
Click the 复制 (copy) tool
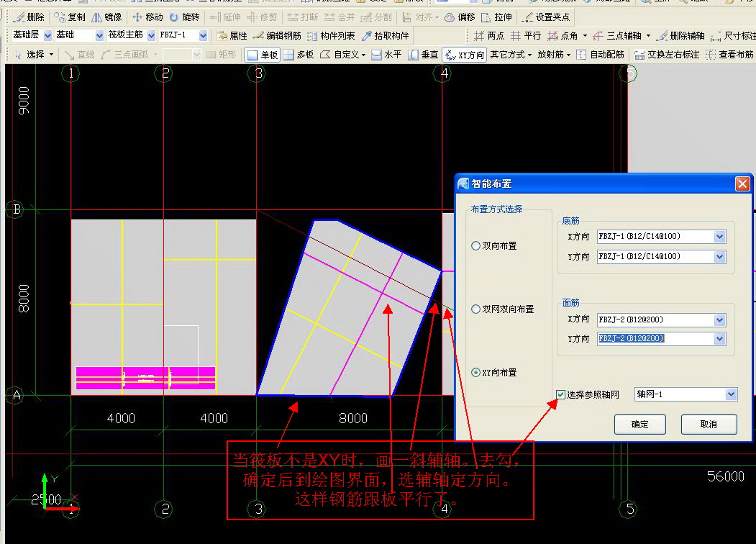click(70, 17)
